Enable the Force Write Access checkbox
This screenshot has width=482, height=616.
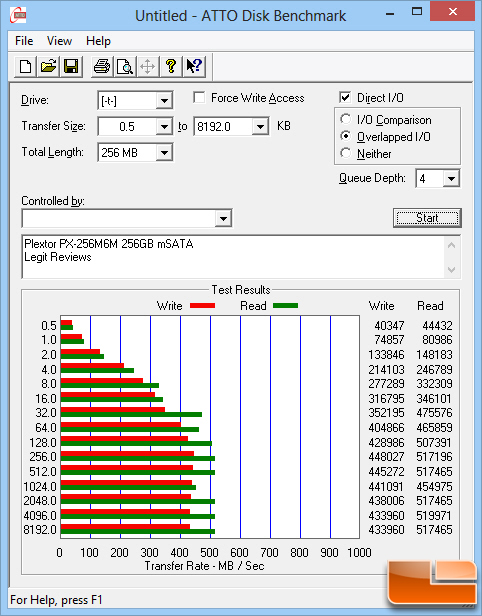coord(199,97)
